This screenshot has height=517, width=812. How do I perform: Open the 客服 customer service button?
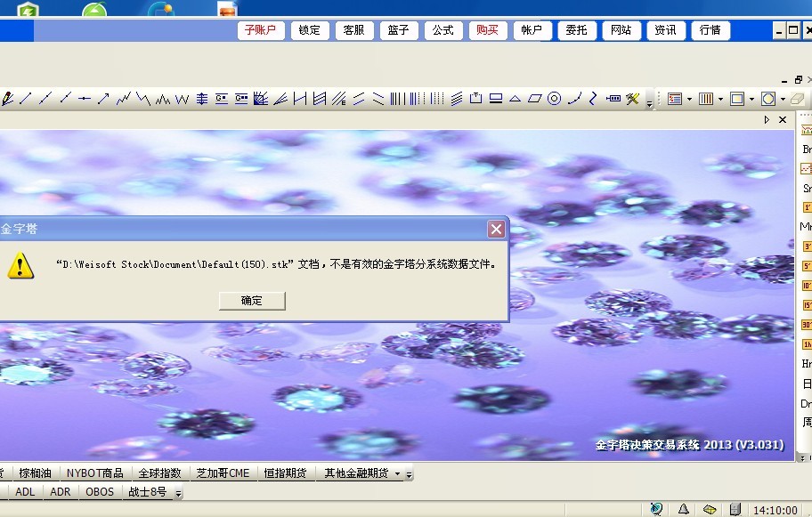click(x=353, y=30)
